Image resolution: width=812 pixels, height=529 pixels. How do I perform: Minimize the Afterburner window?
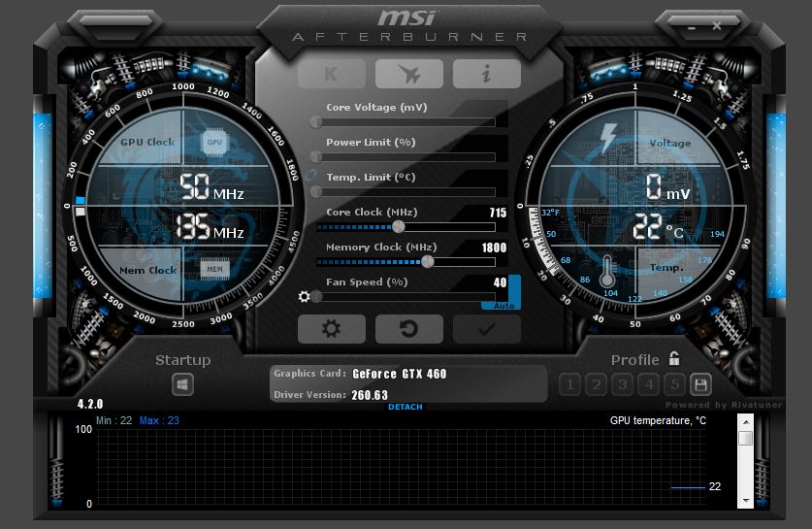pos(691,27)
